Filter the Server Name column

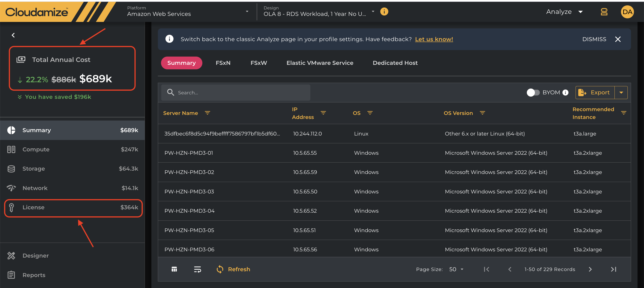click(x=207, y=113)
